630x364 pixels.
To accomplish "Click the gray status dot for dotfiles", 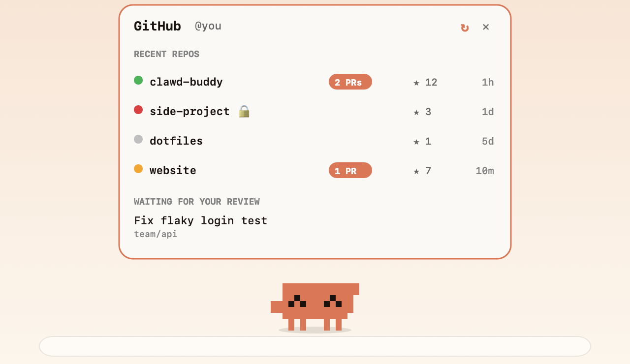I will 138,139.
